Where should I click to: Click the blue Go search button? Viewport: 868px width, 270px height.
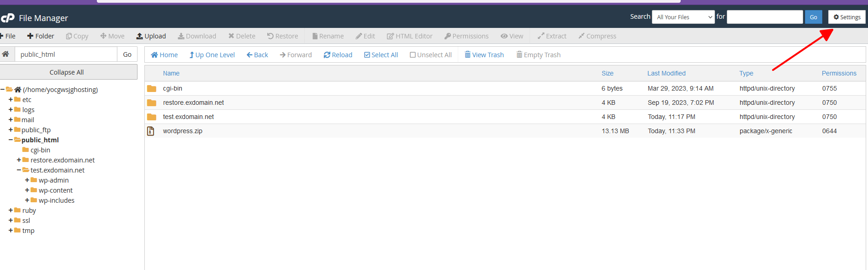pyautogui.click(x=813, y=17)
